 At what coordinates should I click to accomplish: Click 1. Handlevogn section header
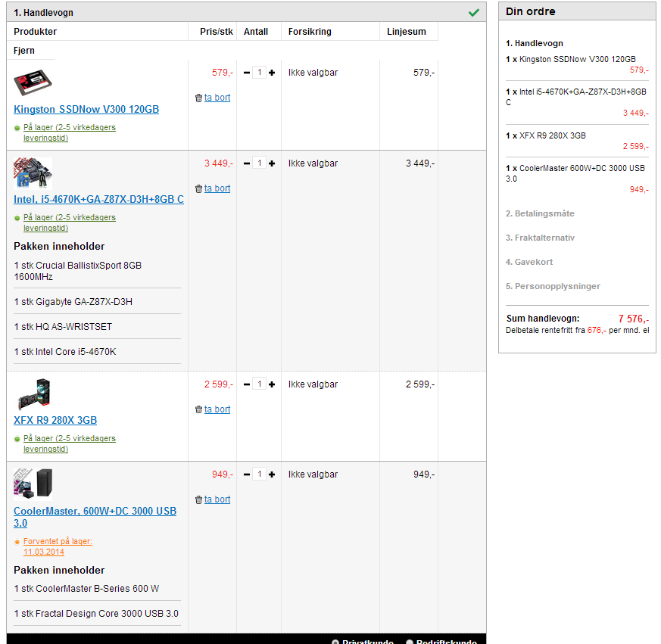click(246, 12)
